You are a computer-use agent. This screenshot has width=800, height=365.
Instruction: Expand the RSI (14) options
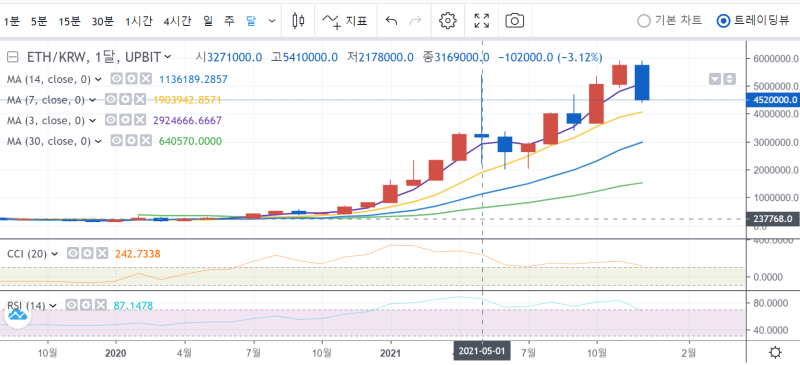pyautogui.click(x=54, y=306)
